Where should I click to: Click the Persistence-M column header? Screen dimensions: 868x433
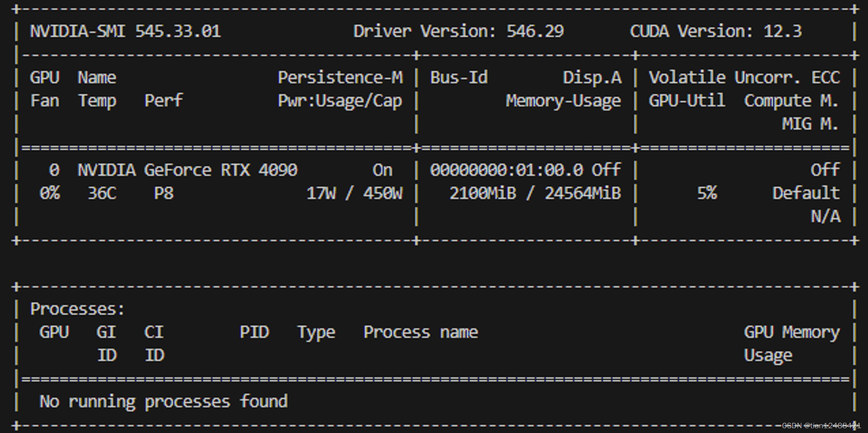341,77
